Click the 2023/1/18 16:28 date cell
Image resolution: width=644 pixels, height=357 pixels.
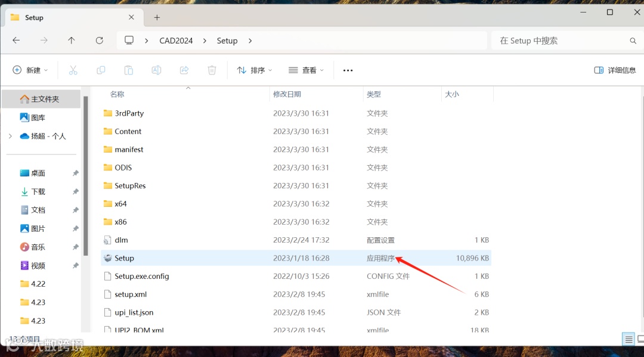tap(301, 258)
